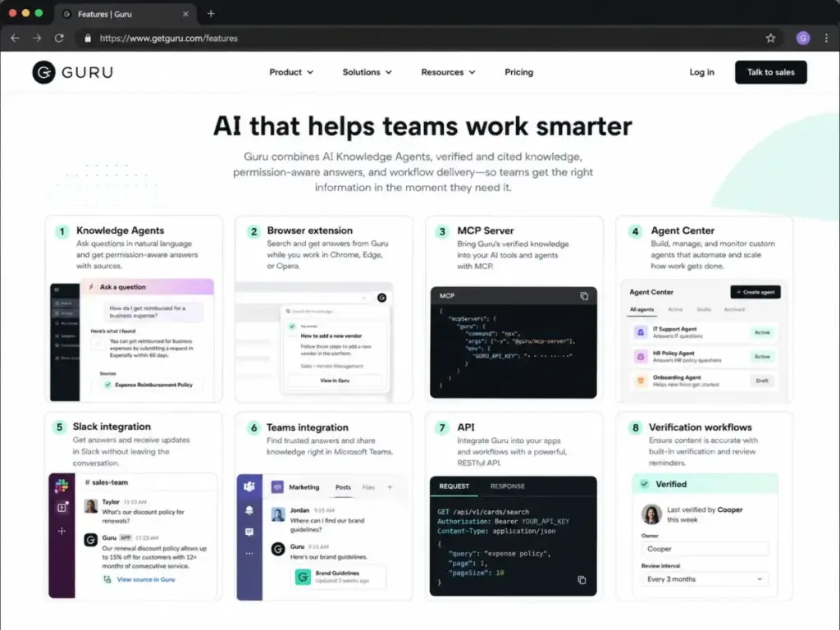This screenshot has height=630, width=840.
Task: Close the Features | Guru tab
Action: (x=185, y=14)
